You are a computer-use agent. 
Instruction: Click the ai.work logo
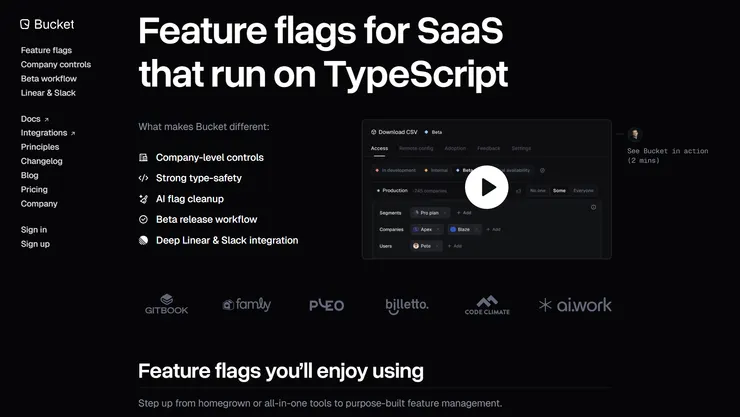(x=575, y=305)
